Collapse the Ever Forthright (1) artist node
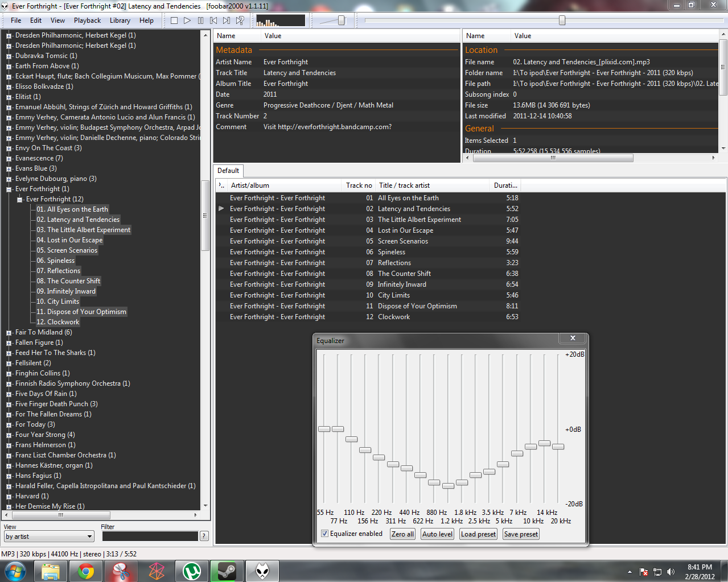This screenshot has height=582, width=728. point(9,189)
